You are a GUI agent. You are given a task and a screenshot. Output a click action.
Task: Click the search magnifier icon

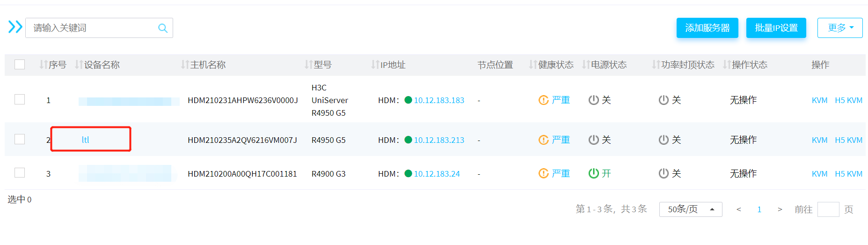[162, 28]
